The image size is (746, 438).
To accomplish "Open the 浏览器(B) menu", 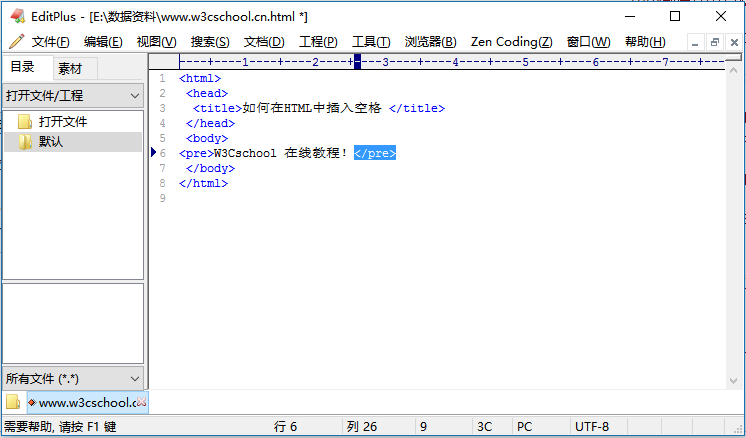I will 430,42.
